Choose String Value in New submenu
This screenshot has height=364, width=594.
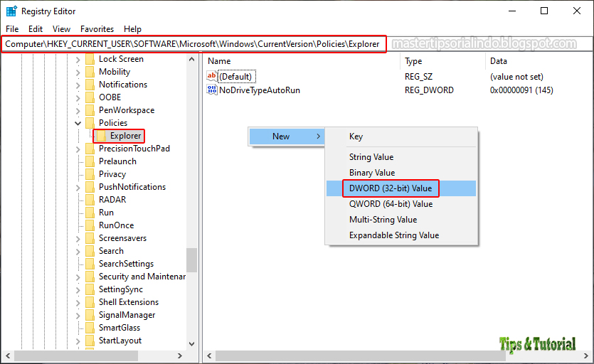click(401, 157)
